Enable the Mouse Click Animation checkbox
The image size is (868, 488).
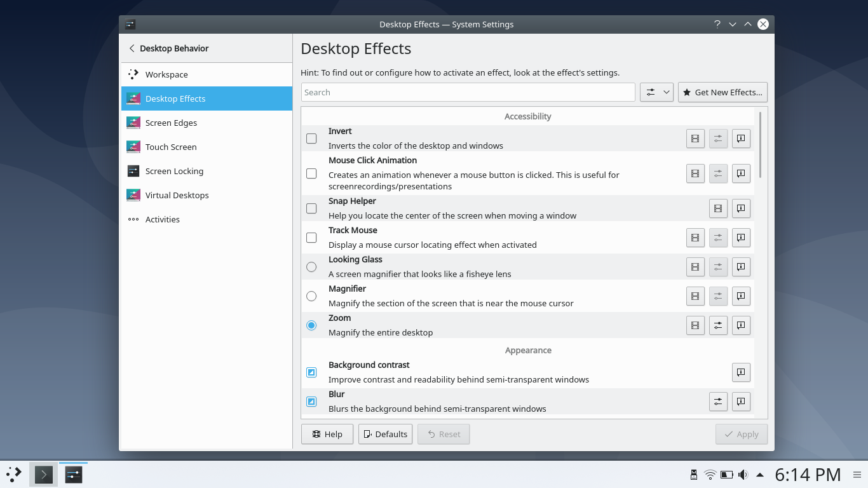(311, 173)
